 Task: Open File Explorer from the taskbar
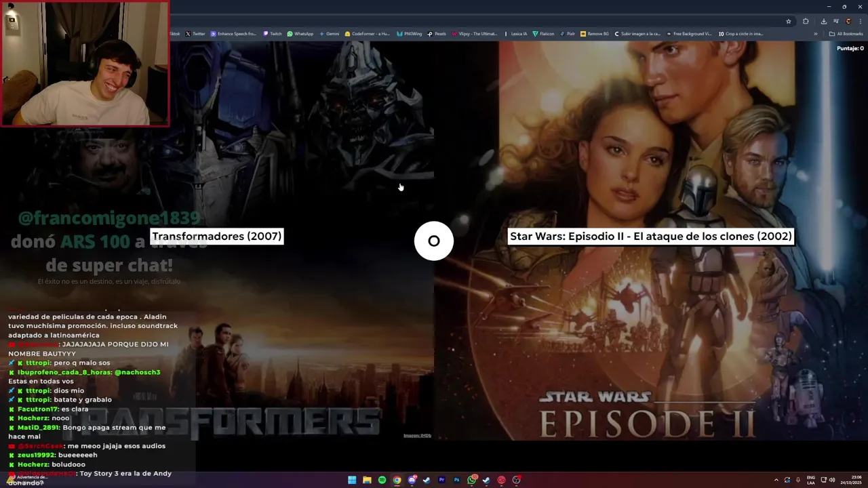pos(367,480)
